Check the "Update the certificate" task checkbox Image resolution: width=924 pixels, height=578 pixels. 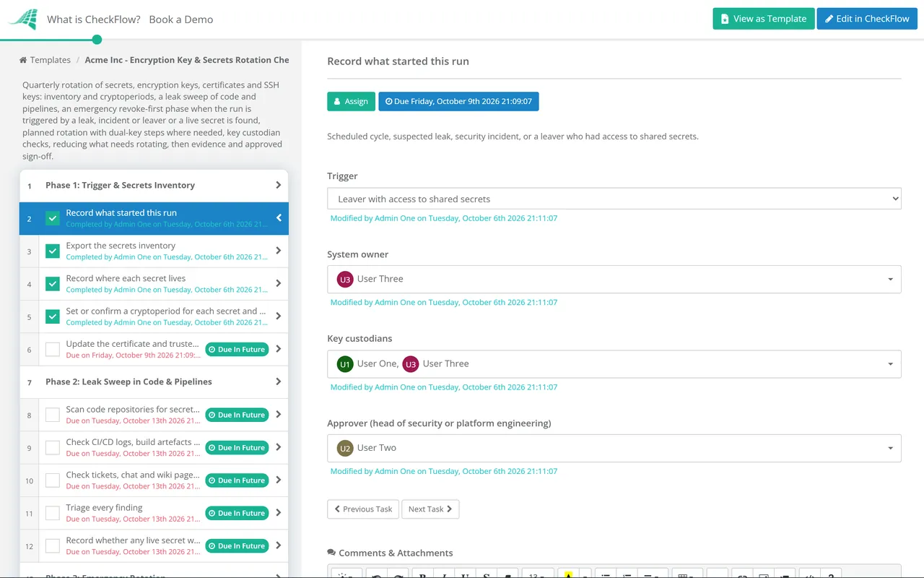tap(53, 350)
